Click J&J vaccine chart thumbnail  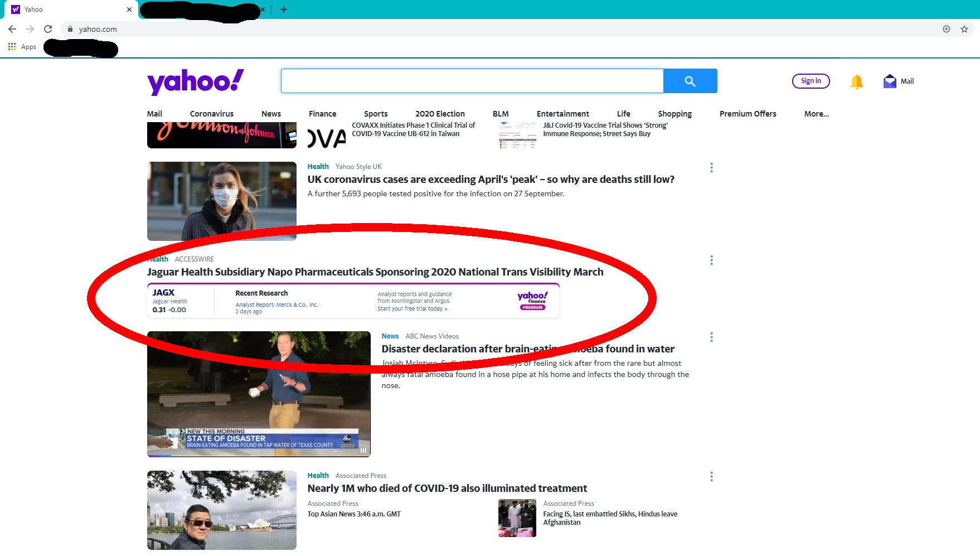pyautogui.click(x=517, y=135)
